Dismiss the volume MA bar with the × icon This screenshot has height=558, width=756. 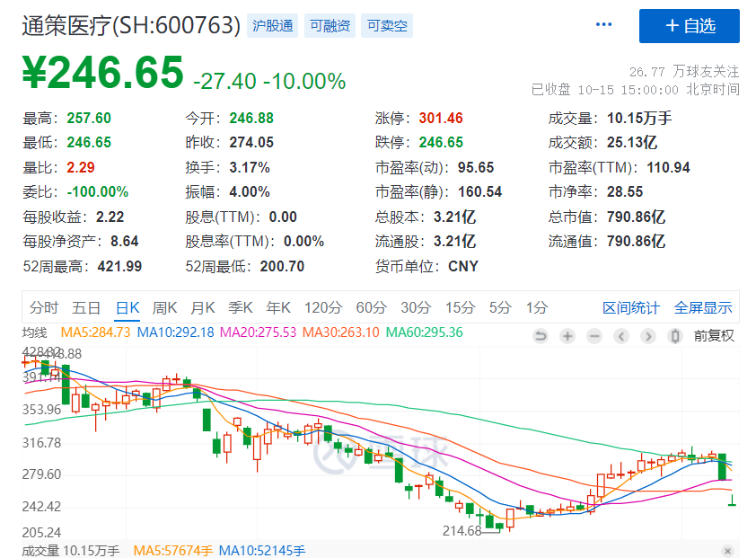click(x=727, y=549)
